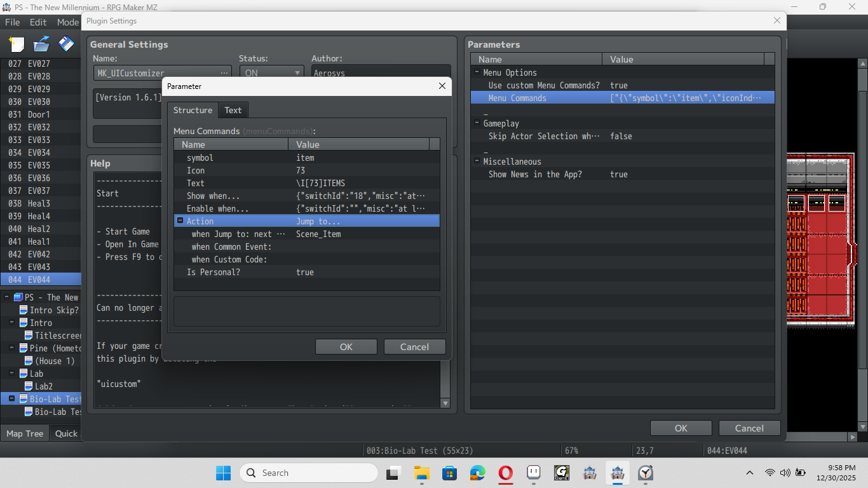Collapse the Gameplay parameter group
This screenshot has width=868, height=488.
[477, 123]
